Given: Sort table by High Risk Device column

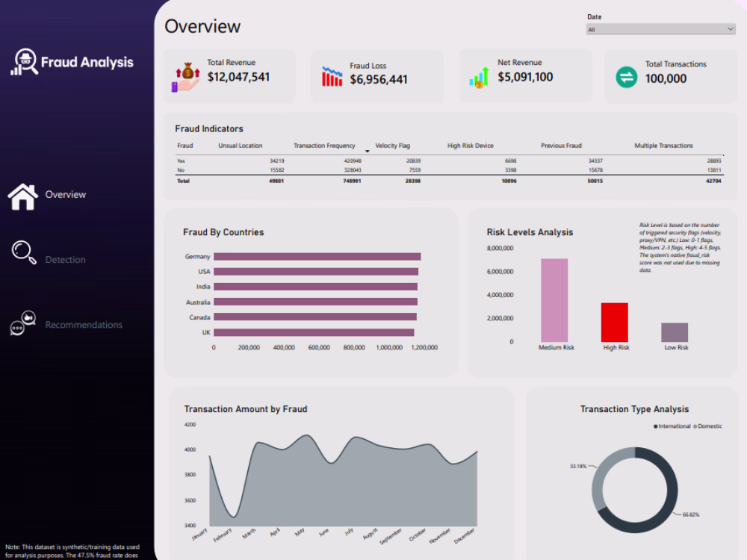Looking at the screenshot, I should click(x=470, y=146).
